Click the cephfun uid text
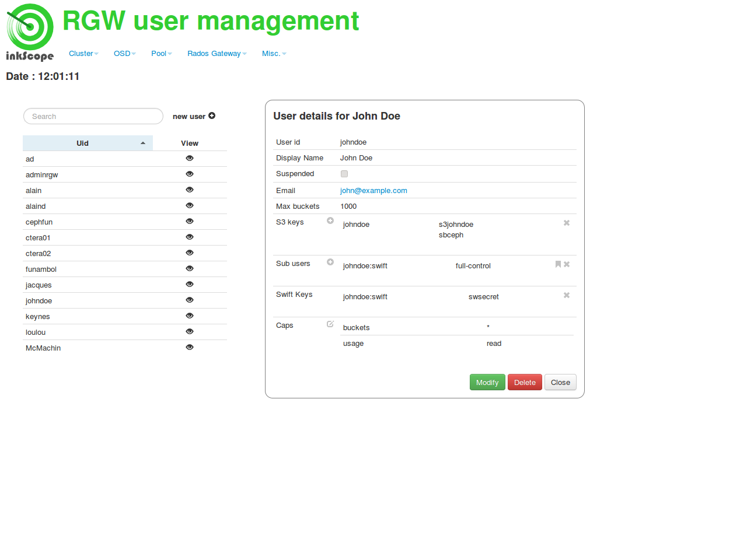This screenshot has width=747, height=560. click(x=39, y=222)
